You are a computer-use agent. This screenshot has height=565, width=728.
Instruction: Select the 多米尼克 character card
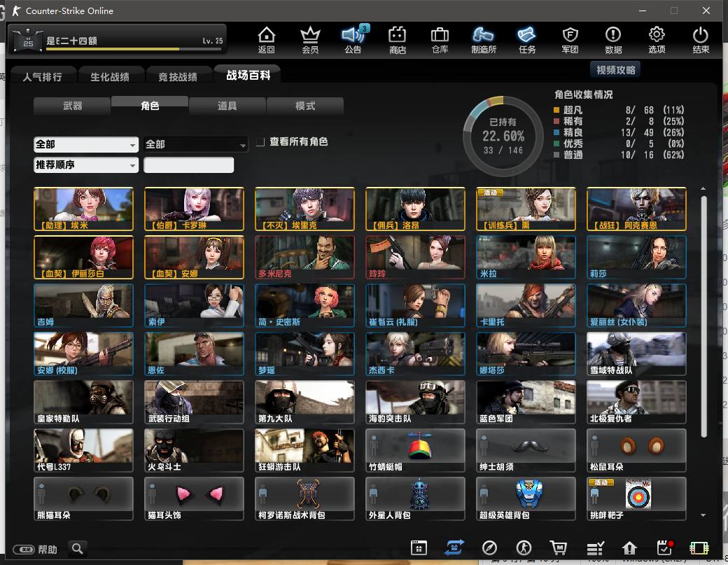[304, 257]
